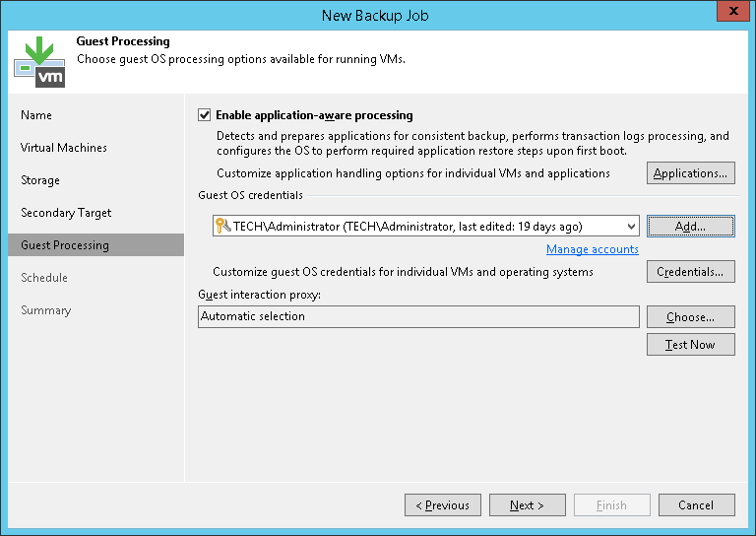Open the Applications settings button
This screenshot has height=536, width=756.
[x=691, y=173]
